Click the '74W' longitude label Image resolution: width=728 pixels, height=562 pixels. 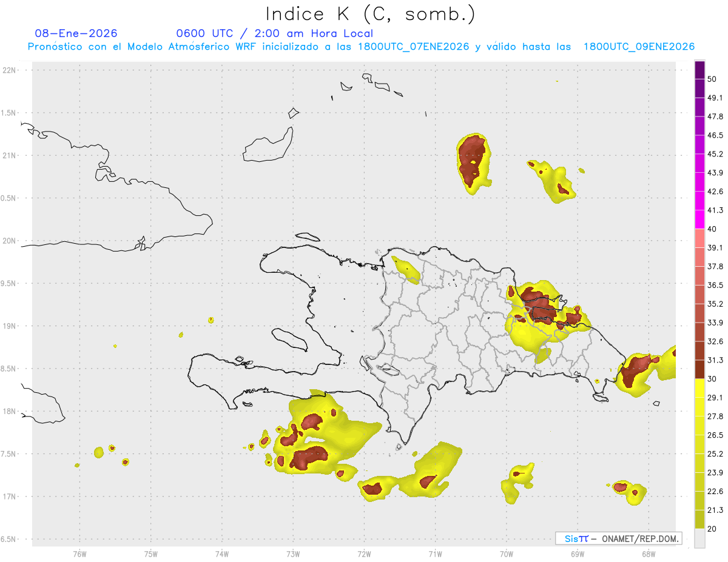pyautogui.click(x=221, y=554)
